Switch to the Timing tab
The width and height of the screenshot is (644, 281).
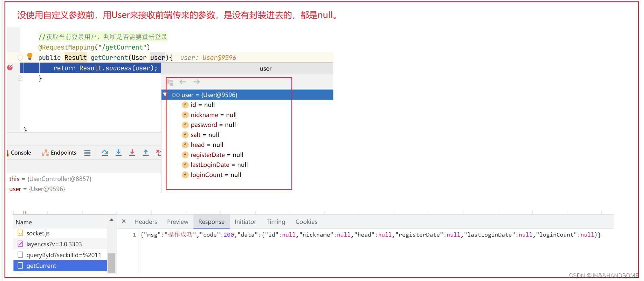[x=276, y=222]
